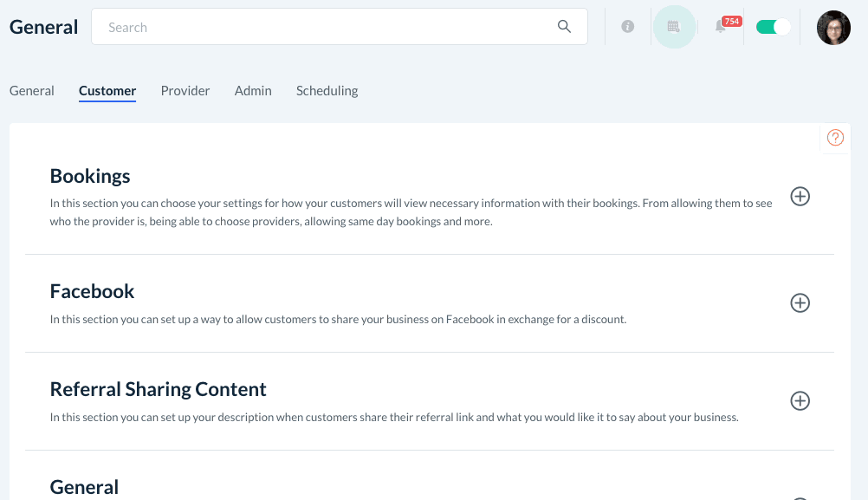
Task: Click the Facebook section heading
Action: pos(93,291)
